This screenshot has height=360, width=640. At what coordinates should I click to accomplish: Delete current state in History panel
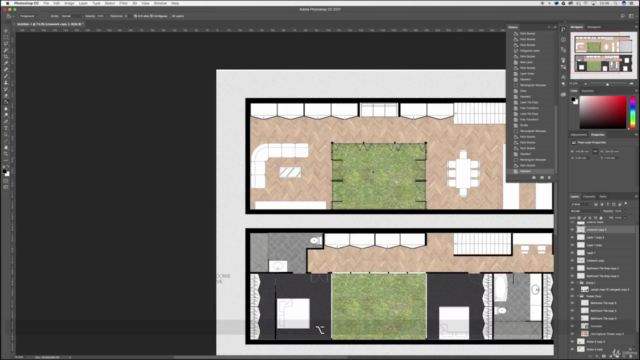[549, 178]
